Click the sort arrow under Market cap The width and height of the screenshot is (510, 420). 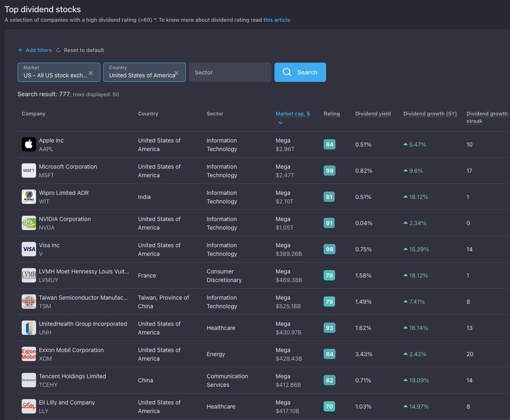coord(280,122)
